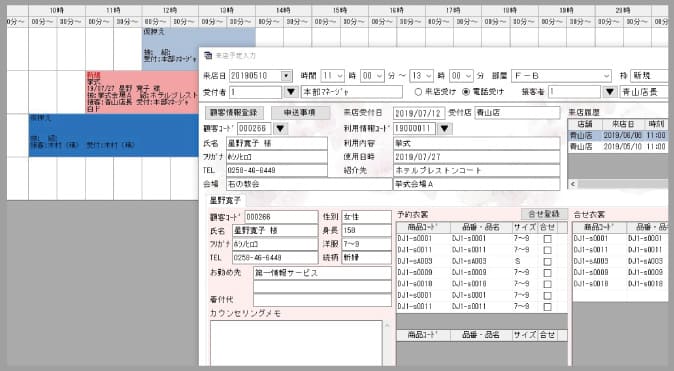Click the 利用情報コード lookup arrow

click(x=444, y=128)
